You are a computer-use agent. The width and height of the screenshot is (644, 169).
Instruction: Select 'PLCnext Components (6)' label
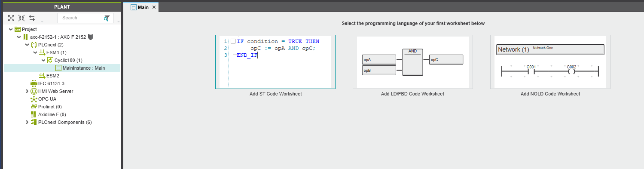(x=65, y=122)
